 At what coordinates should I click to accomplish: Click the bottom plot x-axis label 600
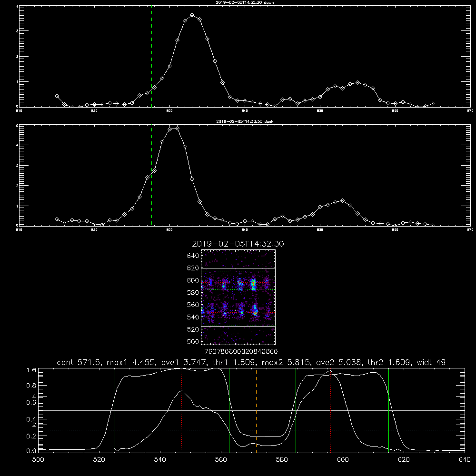343,460
